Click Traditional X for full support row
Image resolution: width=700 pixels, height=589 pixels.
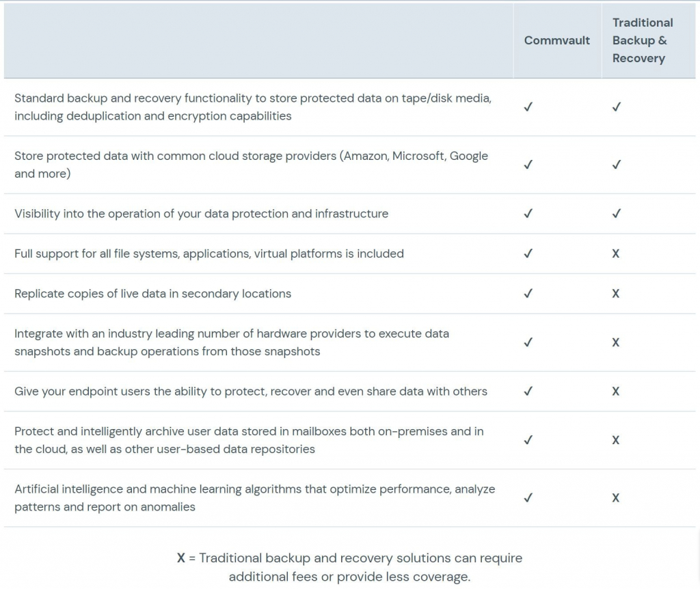pos(616,254)
